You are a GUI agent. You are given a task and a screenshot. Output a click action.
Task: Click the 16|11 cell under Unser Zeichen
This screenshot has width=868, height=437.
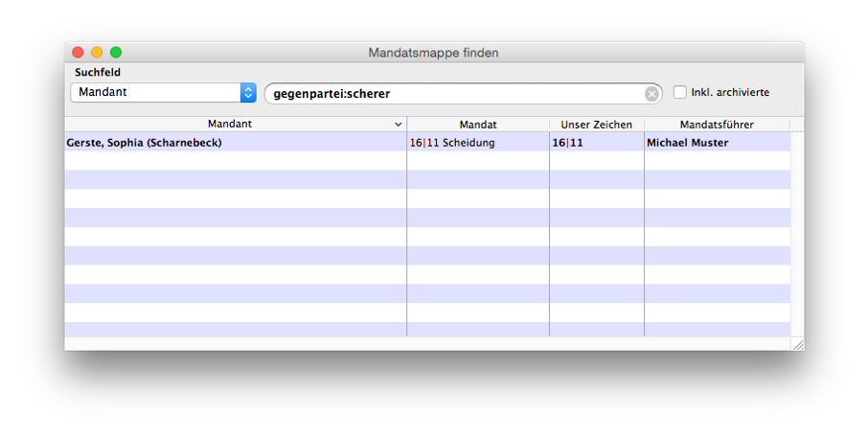(x=568, y=143)
